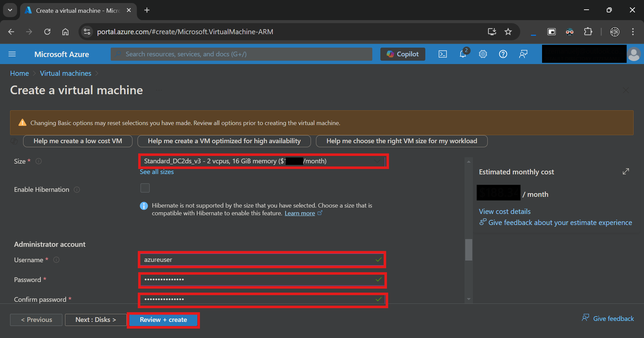Bookmark this page with the star icon
The width and height of the screenshot is (644, 338).
[508, 32]
